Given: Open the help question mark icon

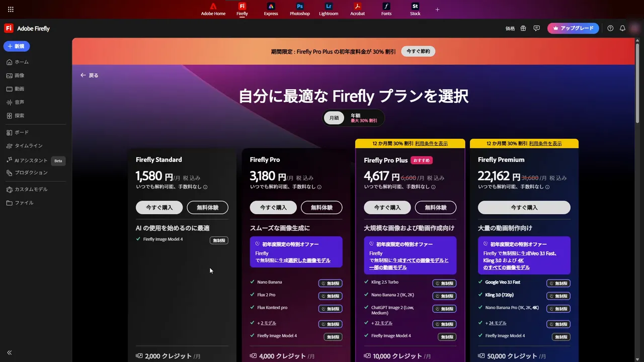Looking at the screenshot, I should 610,29.
